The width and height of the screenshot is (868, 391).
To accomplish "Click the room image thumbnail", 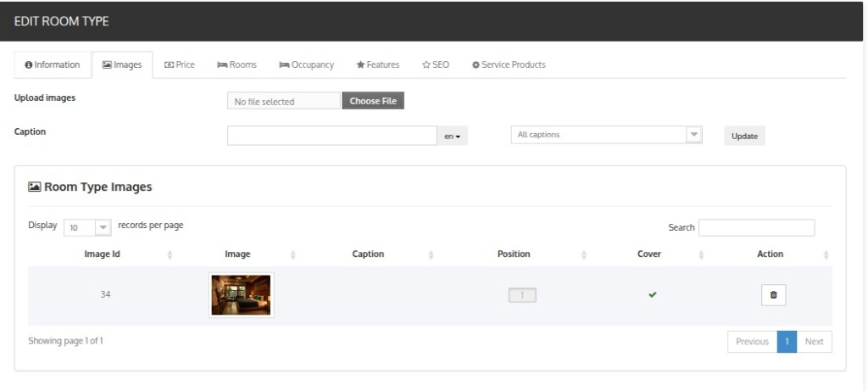I will [242, 295].
